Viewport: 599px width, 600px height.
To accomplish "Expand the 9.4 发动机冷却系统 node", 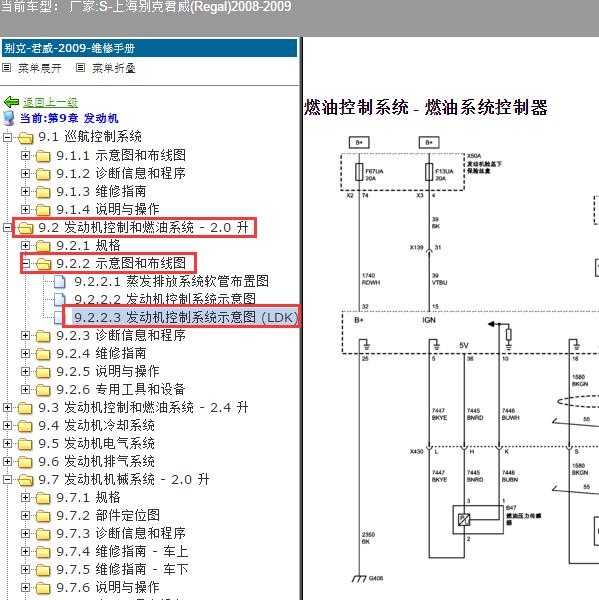I will coord(7,426).
